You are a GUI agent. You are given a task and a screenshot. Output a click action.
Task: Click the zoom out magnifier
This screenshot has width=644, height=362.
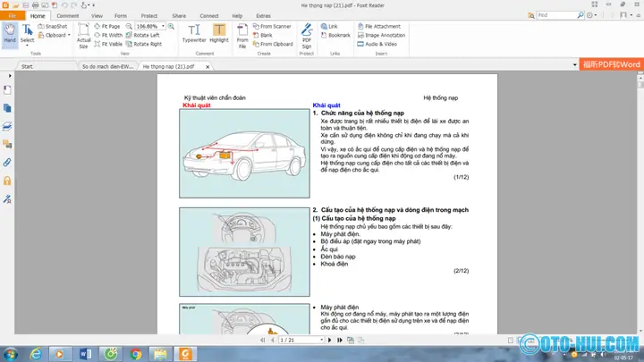[129, 26]
